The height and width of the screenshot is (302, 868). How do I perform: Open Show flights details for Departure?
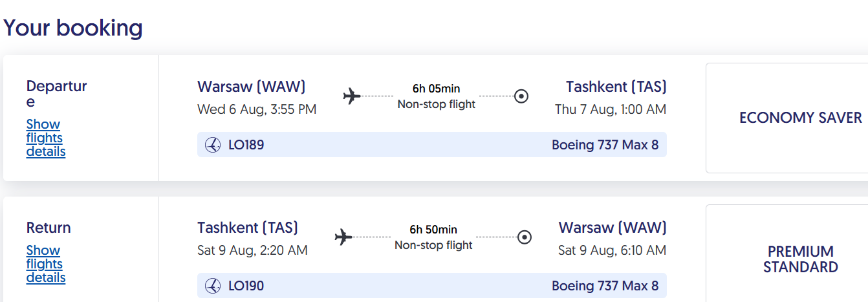point(46,138)
